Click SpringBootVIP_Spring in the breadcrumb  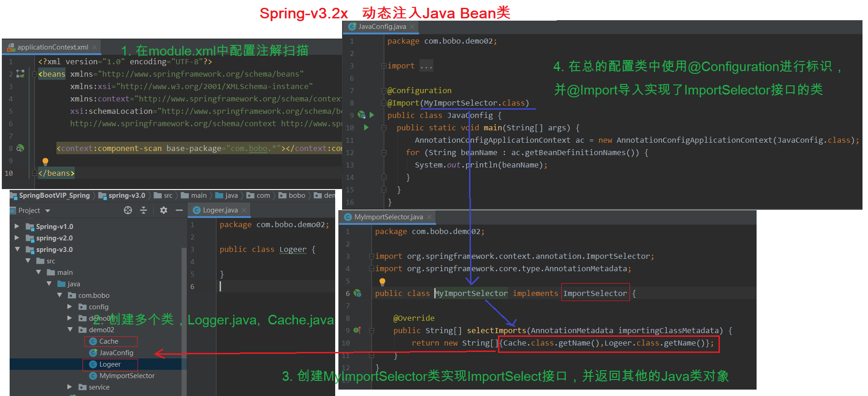50,195
